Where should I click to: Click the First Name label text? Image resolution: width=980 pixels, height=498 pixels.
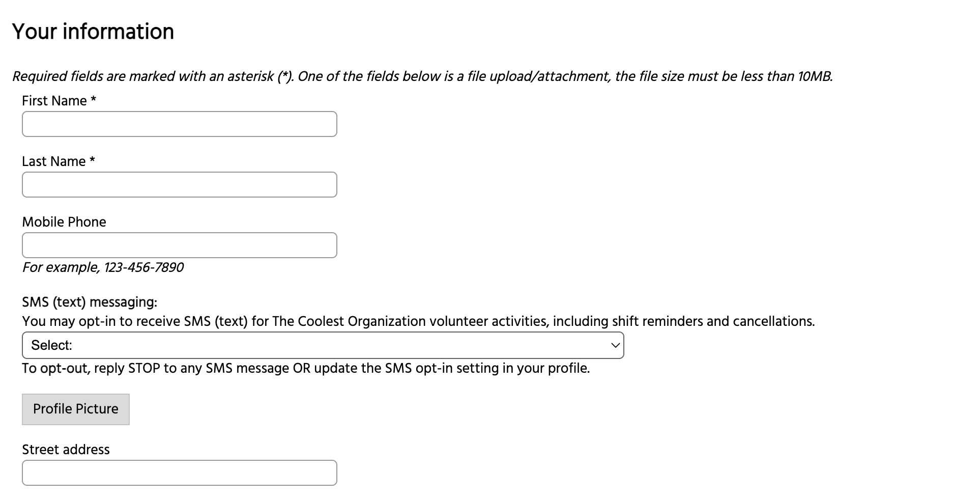(54, 101)
